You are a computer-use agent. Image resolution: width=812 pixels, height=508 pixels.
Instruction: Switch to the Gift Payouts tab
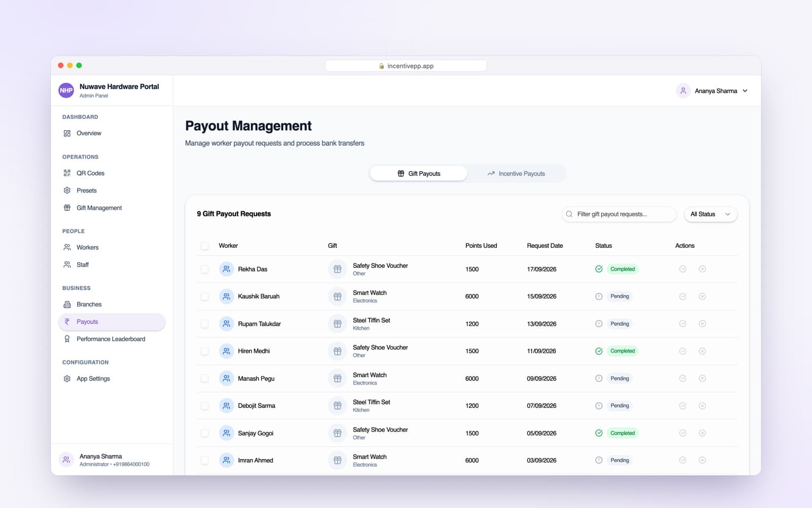pos(419,174)
